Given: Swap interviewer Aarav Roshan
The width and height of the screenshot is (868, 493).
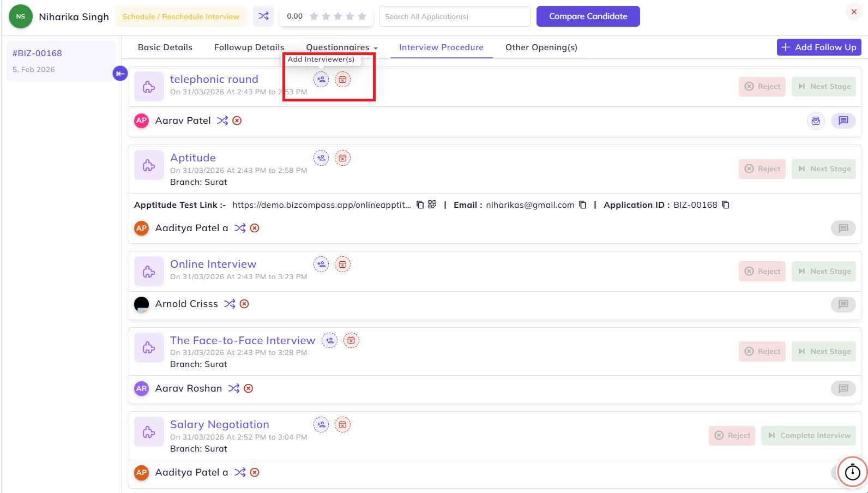Looking at the screenshot, I should point(234,388).
